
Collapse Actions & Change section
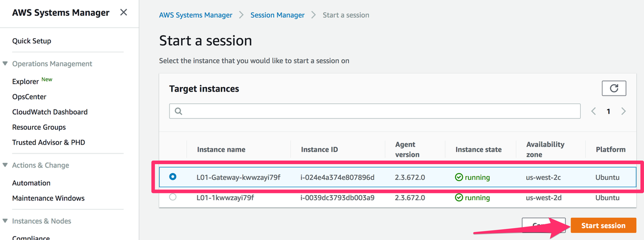[x=5, y=165]
